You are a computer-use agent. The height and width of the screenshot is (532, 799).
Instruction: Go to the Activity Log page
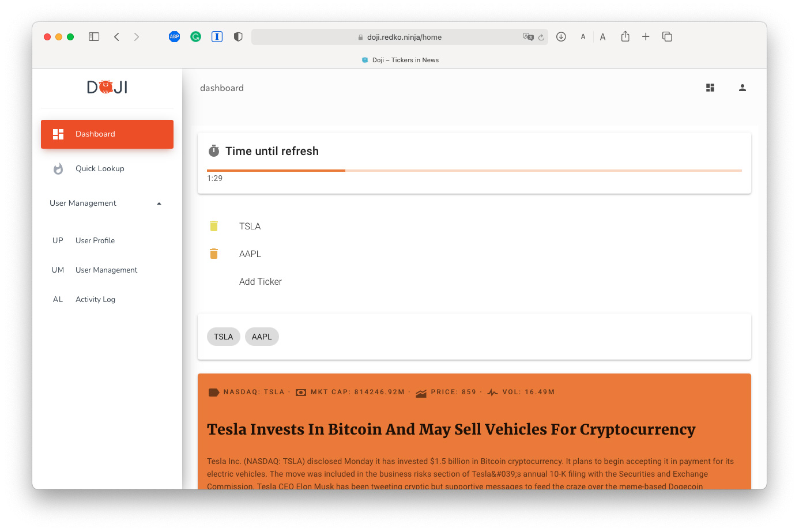tap(95, 300)
